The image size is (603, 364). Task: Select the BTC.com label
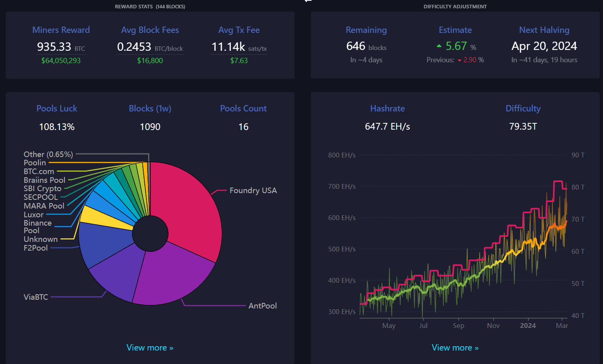point(39,171)
